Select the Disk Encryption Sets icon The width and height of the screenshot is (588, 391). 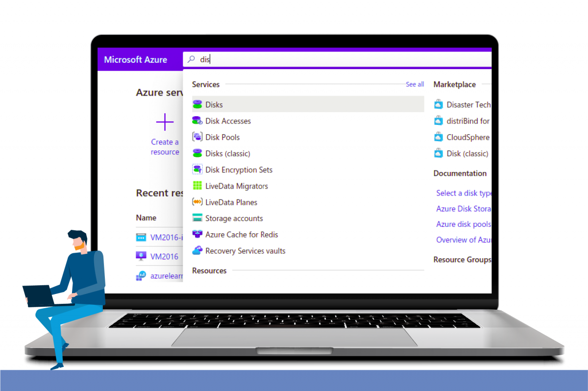[x=198, y=170]
